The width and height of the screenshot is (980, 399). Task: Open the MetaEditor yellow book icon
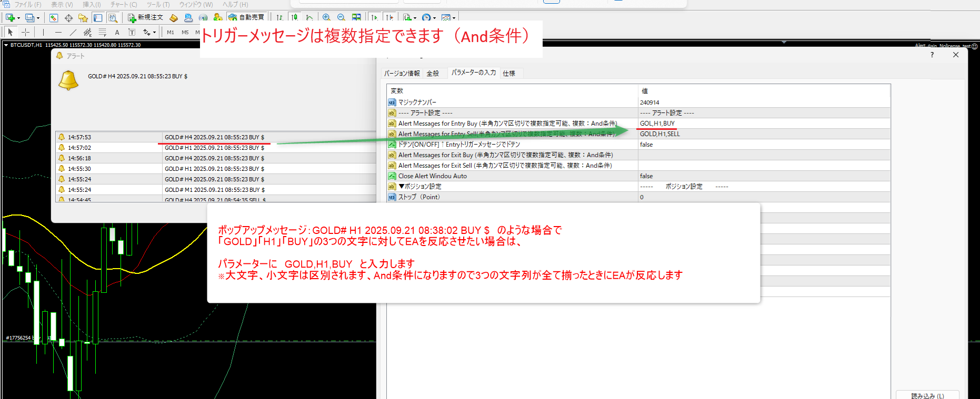point(174,18)
